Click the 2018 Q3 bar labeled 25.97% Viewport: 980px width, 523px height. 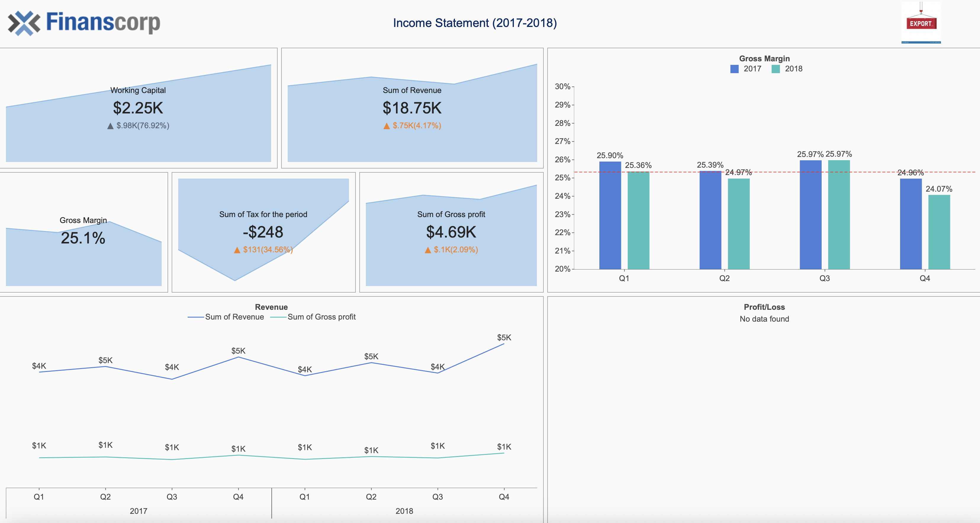coord(839,215)
